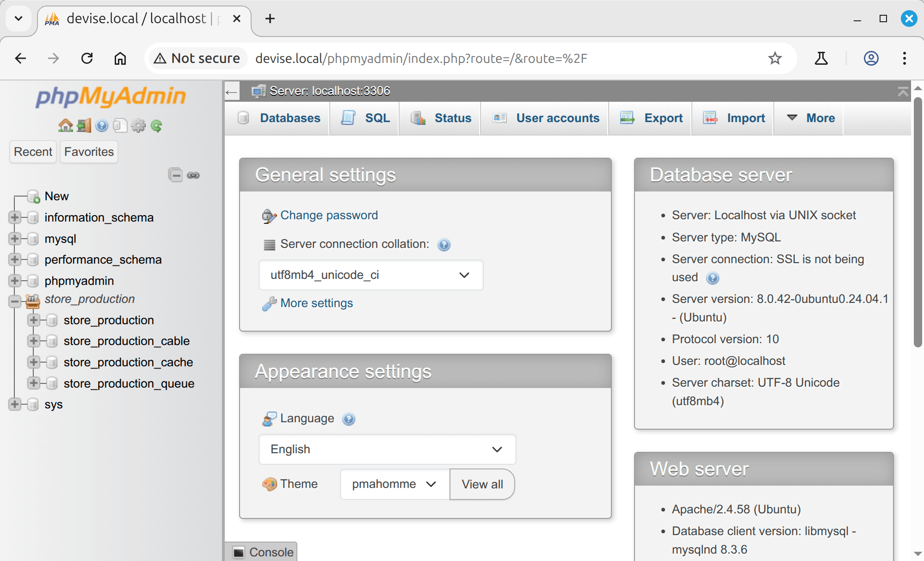Screen dimensions: 924x561
Task: Open the Console bar
Action: (261, 552)
